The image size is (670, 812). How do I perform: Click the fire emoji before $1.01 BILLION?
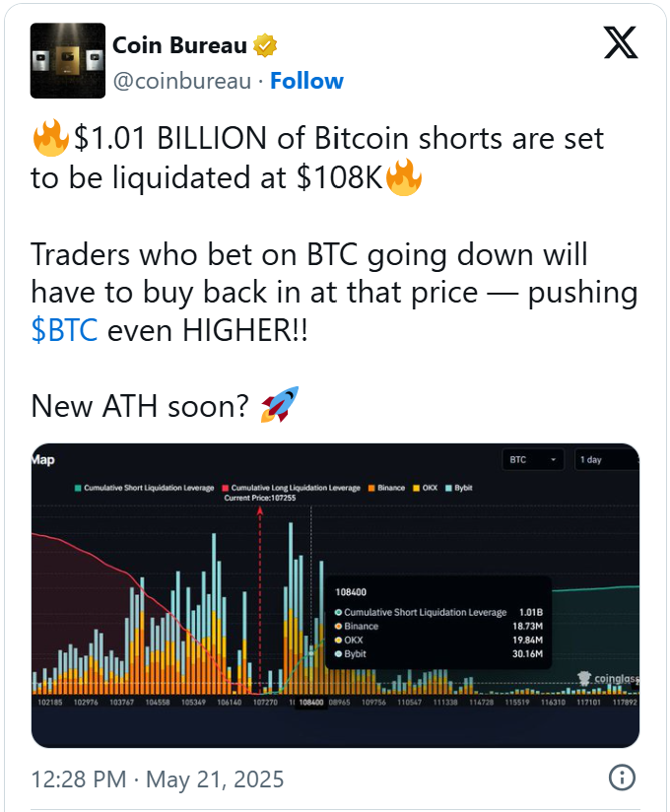pos(50,138)
